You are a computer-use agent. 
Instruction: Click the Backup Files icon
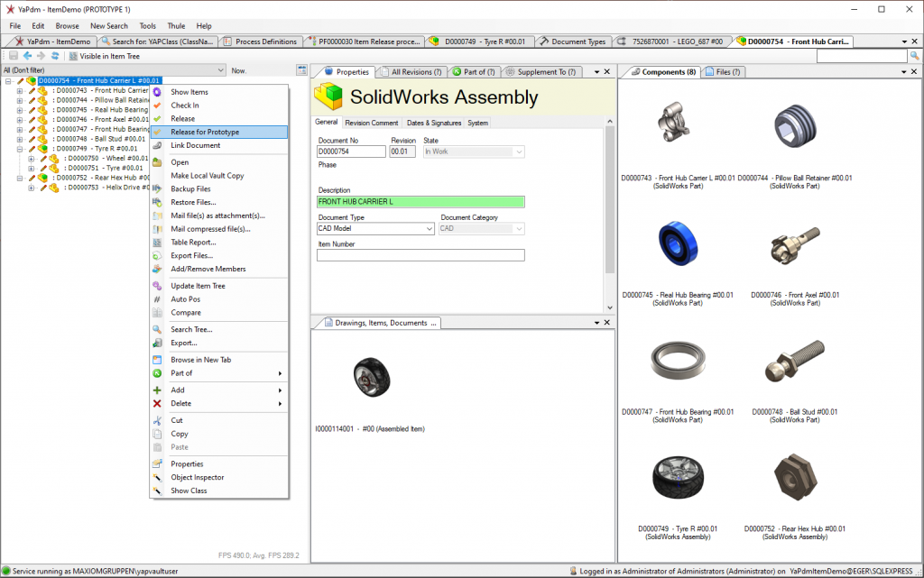click(x=157, y=189)
